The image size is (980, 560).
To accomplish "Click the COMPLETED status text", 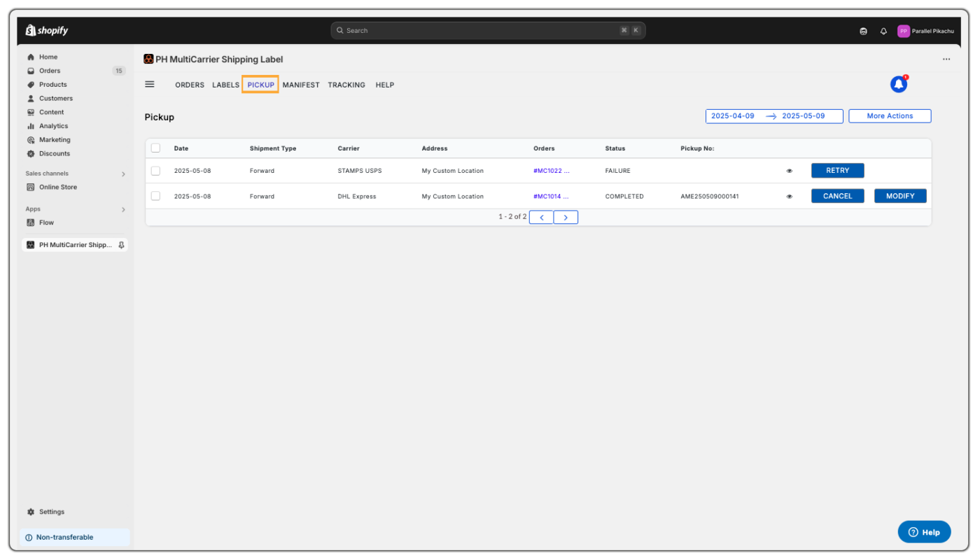I will (x=624, y=197).
